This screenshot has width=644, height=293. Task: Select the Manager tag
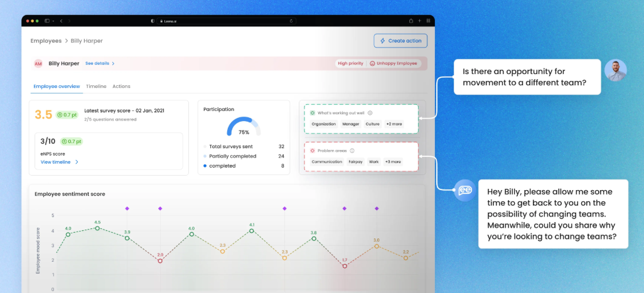[x=351, y=124]
